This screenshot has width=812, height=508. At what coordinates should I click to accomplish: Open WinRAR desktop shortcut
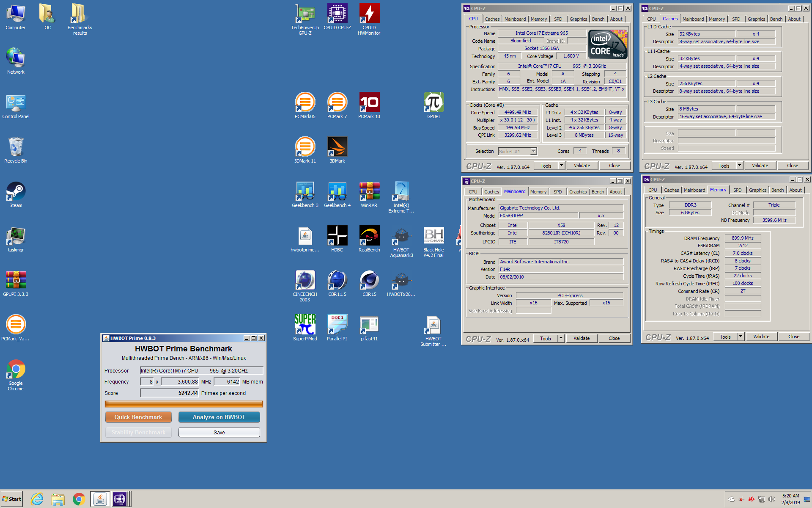(369, 195)
